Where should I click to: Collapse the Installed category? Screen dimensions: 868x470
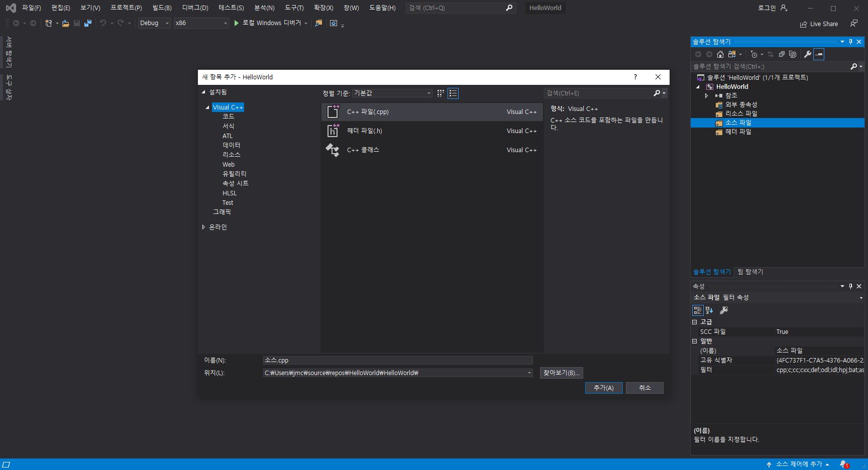coord(203,92)
